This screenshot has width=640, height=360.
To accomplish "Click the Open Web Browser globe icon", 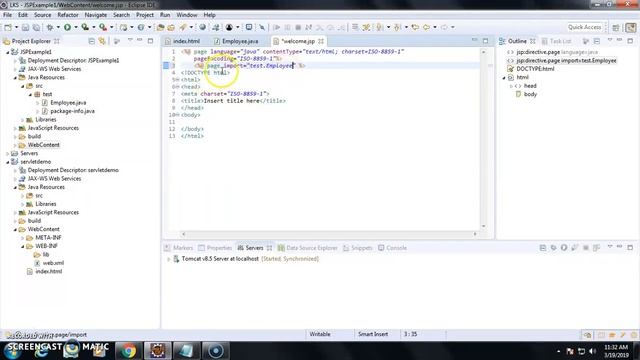I will 202,27.
